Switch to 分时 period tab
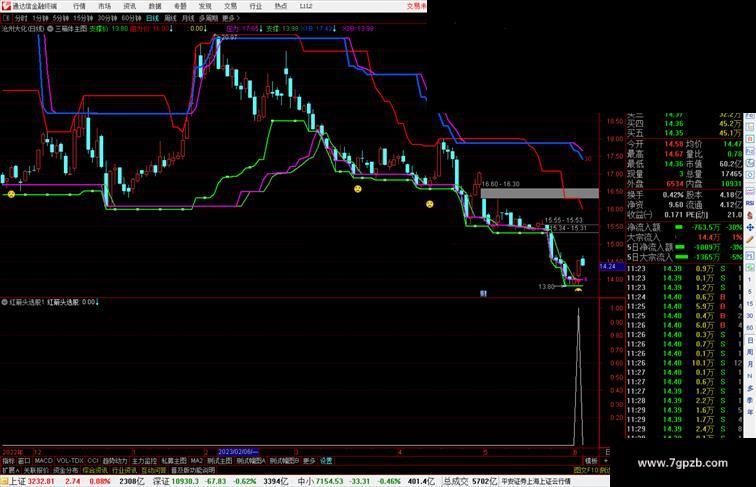The width and height of the screenshot is (756, 487). point(21,18)
